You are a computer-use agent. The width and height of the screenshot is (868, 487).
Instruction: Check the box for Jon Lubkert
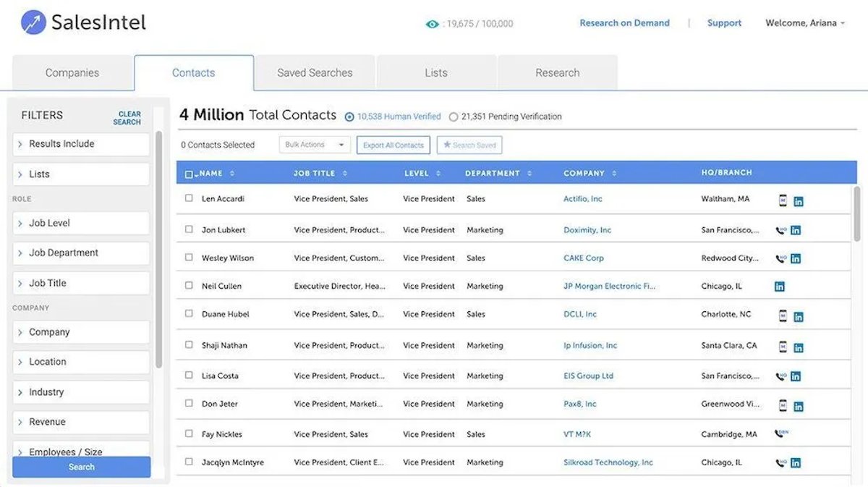tap(189, 229)
